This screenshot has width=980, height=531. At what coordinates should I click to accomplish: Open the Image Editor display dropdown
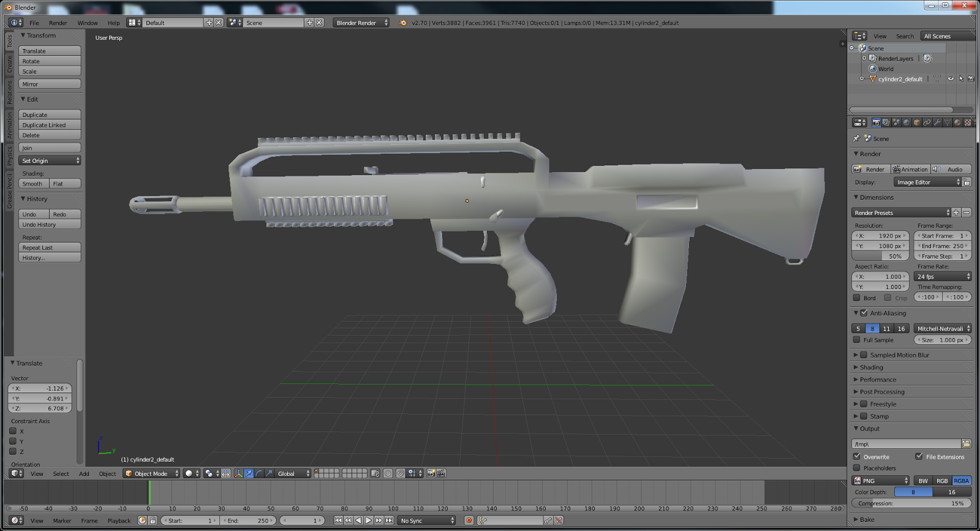click(x=928, y=182)
